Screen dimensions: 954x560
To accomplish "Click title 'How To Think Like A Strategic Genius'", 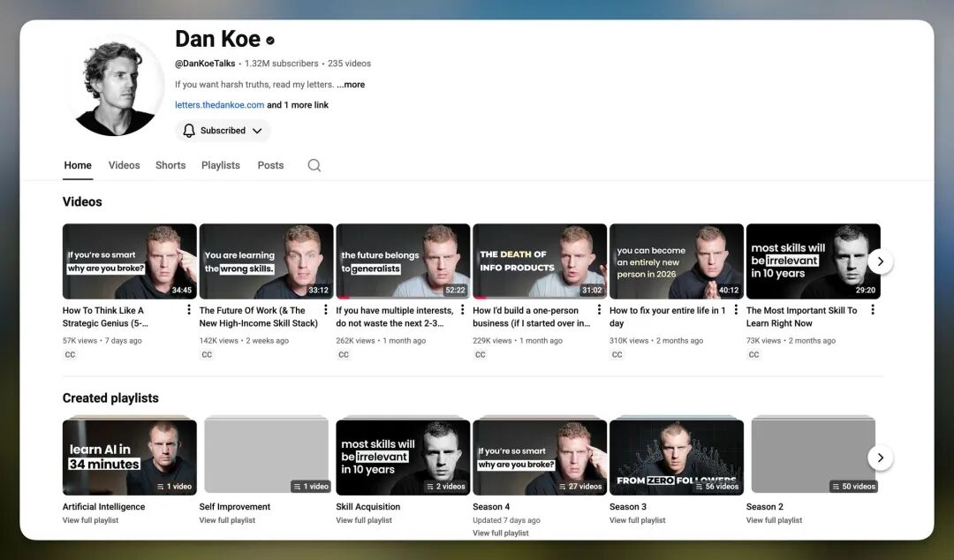I will point(105,317).
